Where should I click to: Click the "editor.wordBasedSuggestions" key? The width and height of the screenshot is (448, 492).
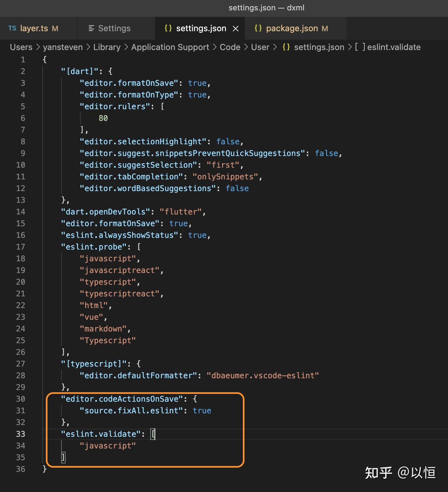[x=148, y=188]
